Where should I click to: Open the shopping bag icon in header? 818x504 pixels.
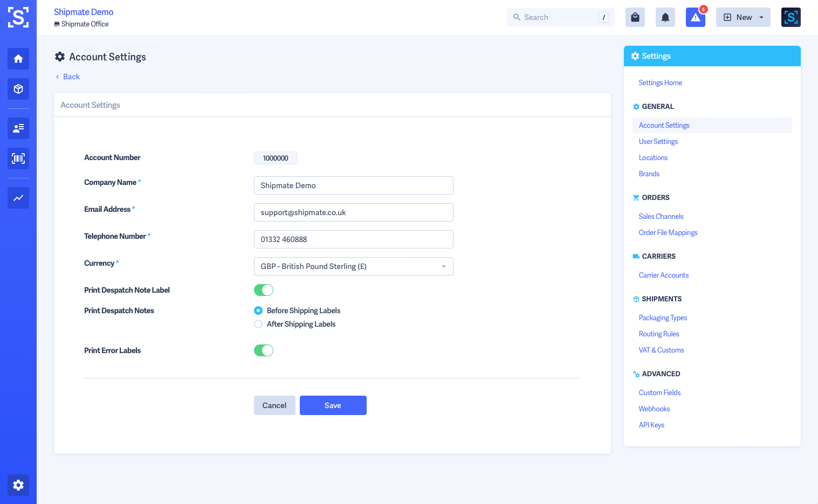(635, 17)
